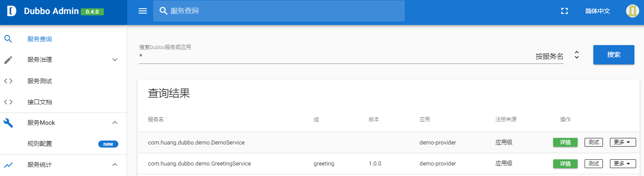Click the 版本 column header

[x=374, y=120]
